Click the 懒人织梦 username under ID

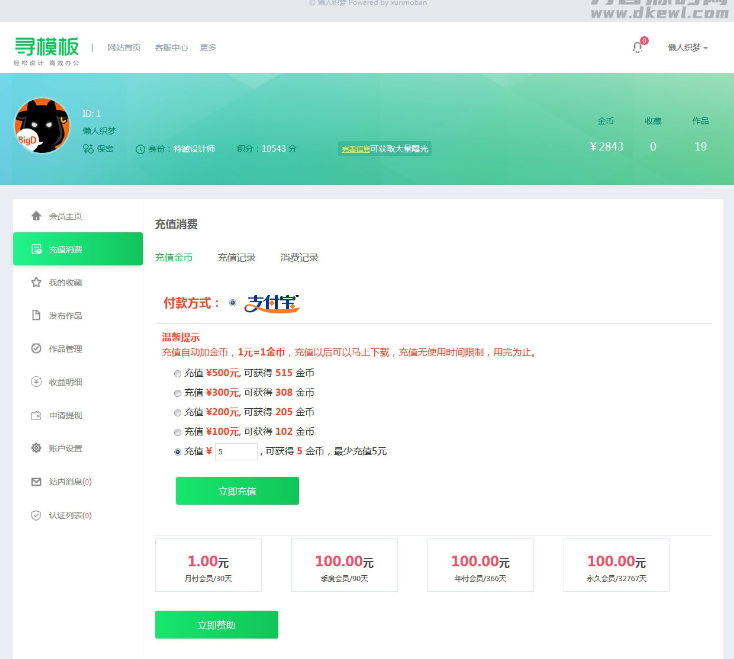tap(99, 131)
